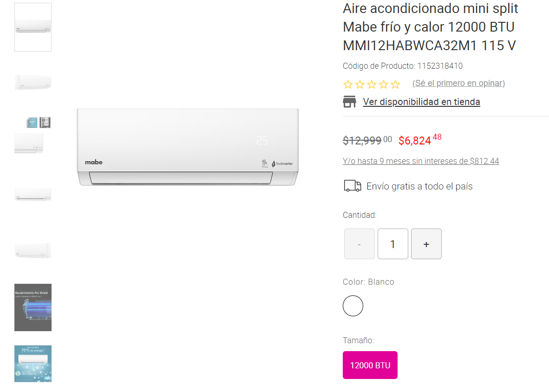This screenshot has height=392, width=549.
Task: Click the main Mabe air conditioner image
Action: (x=188, y=147)
